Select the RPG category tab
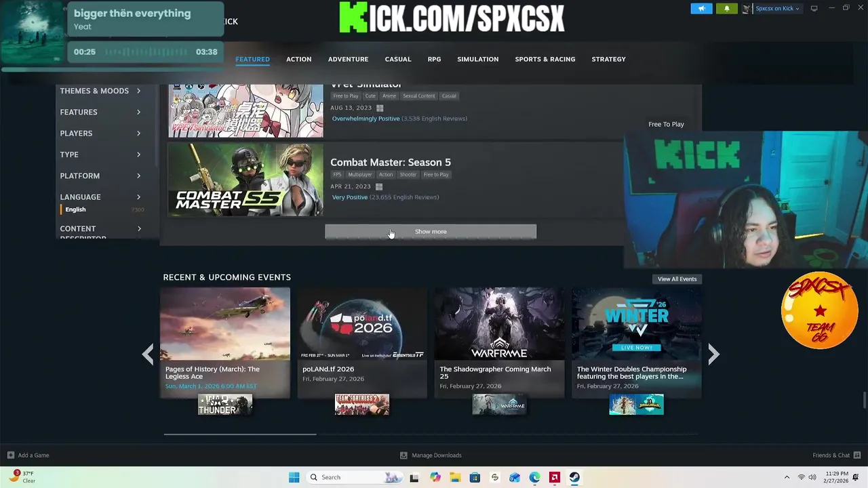Viewport: 868px width, 488px height. (x=434, y=59)
